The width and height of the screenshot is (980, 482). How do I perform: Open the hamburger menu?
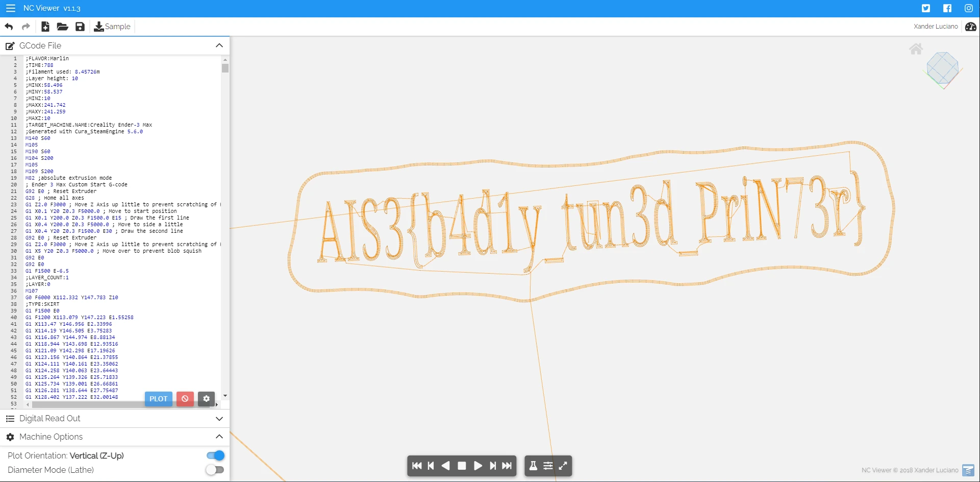(10, 8)
